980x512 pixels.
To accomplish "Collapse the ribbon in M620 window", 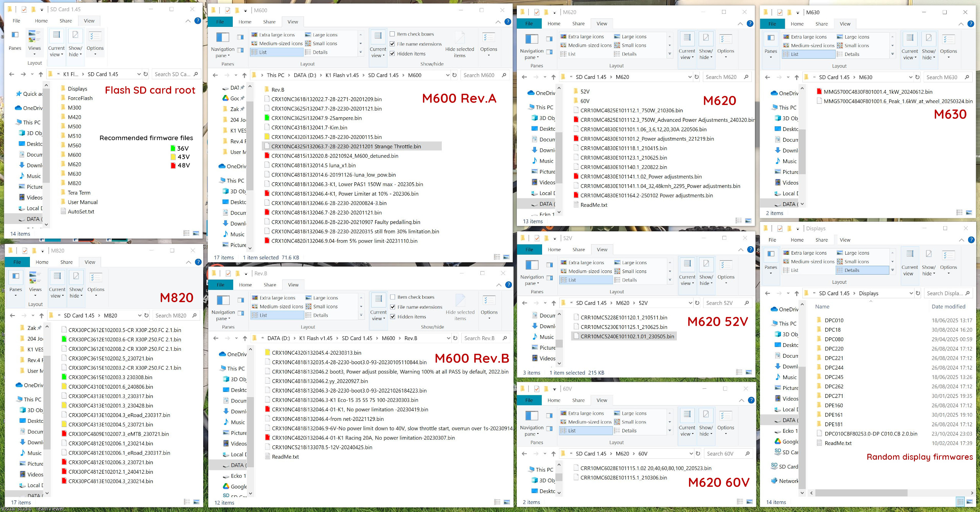I will click(740, 24).
